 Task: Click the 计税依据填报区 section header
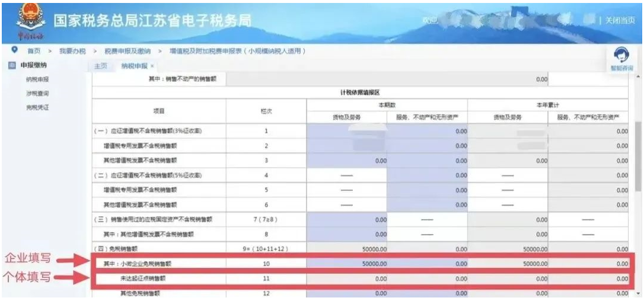360,92
